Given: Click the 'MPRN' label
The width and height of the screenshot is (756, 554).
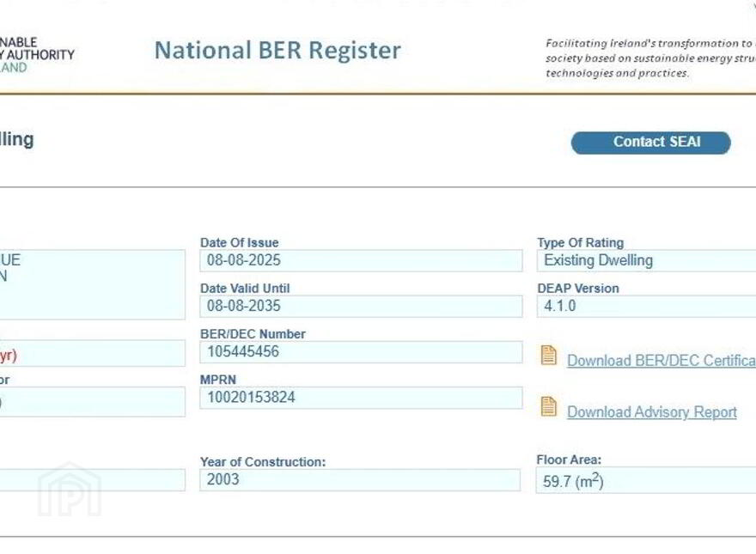Looking at the screenshot, I should pos(218,380).
